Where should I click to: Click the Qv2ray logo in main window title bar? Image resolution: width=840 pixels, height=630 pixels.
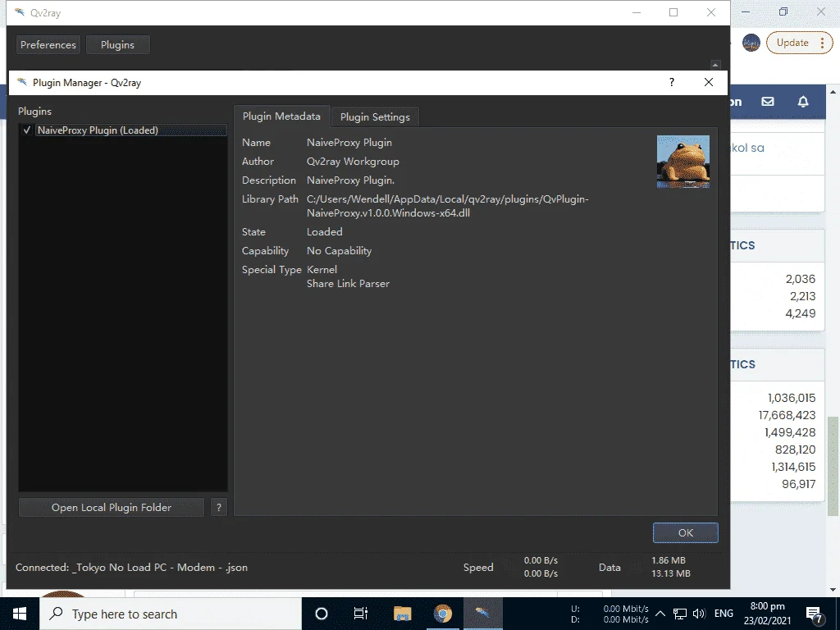pyautogui.click(x=20, y=12)
